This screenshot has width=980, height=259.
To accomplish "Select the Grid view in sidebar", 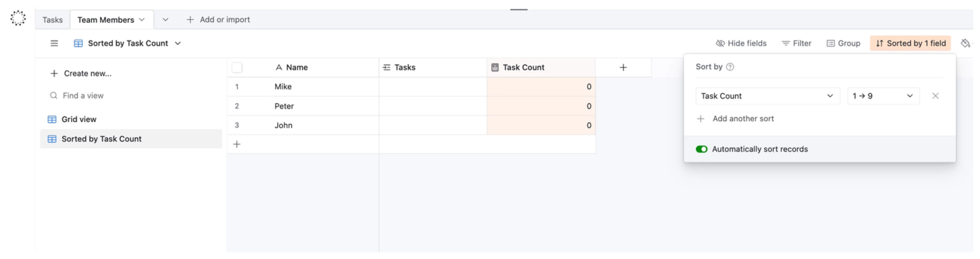I will tap(79, 119).
